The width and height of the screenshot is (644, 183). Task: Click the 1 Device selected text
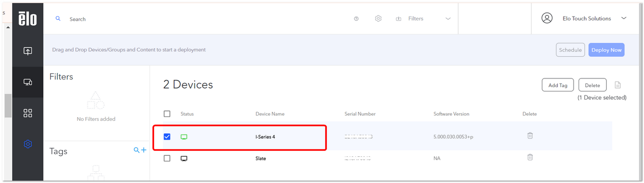tap(602, 98)
